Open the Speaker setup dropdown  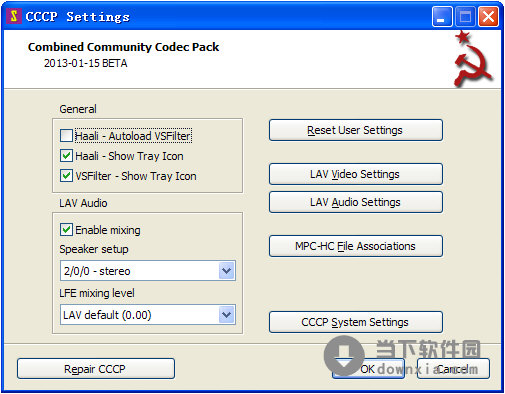[x=148, y=271]
